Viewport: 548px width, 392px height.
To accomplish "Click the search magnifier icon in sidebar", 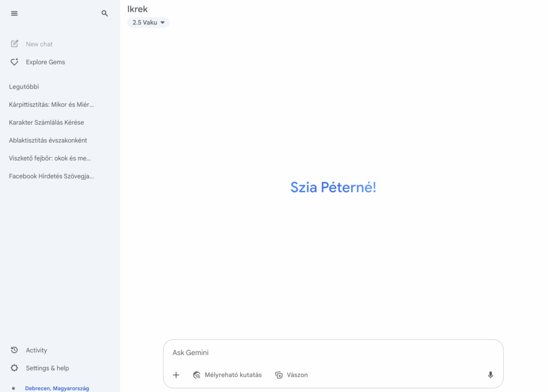I will [x=104, y=13].
